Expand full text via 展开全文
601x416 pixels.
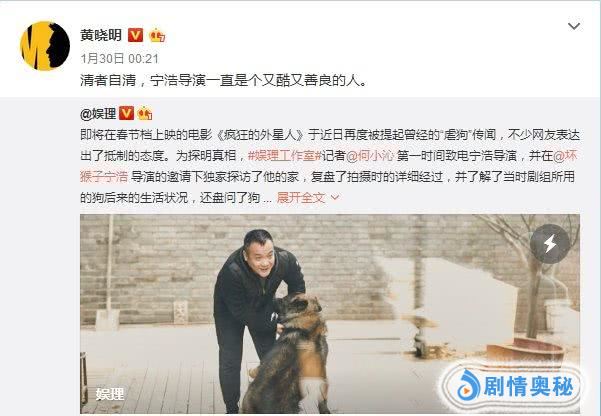pyautogui.click(x=301, y=197)
